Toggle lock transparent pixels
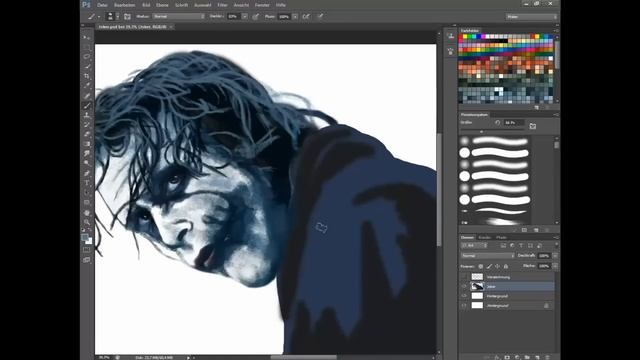640x360 pixels. (x=481, y=266)
